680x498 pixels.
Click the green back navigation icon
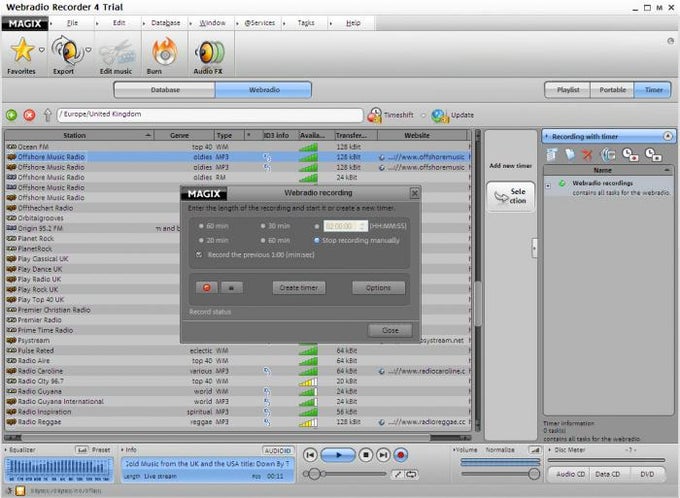[x=11, y=115]
